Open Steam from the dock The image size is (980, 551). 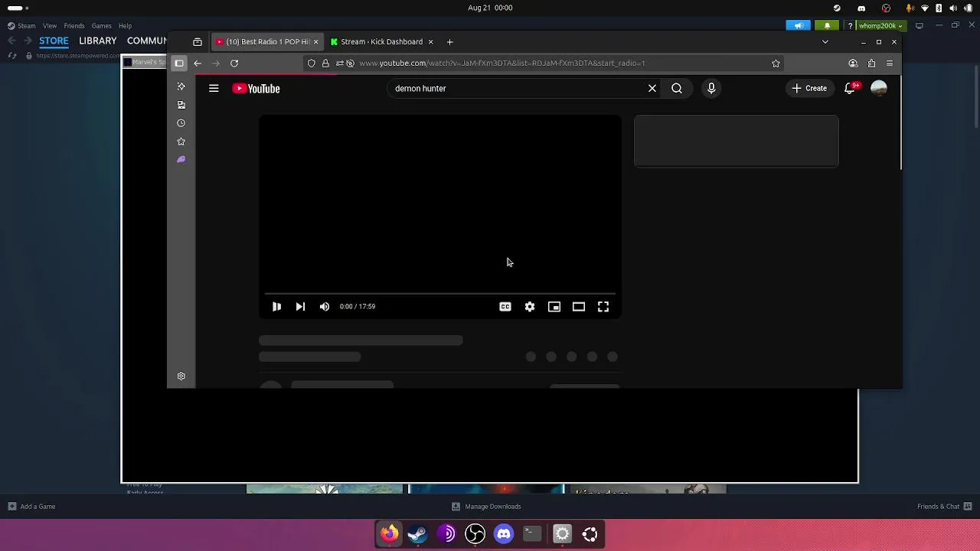pyautogui.click(x=418, y=533)
